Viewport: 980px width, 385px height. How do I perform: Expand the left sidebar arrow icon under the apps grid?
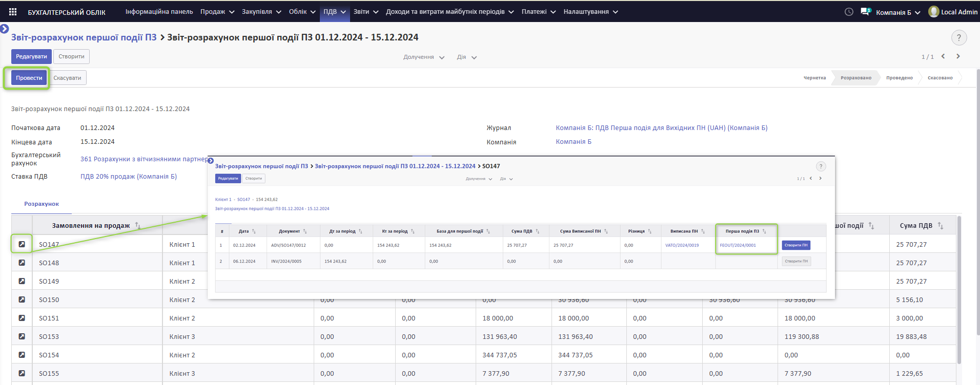pos(5,29)
